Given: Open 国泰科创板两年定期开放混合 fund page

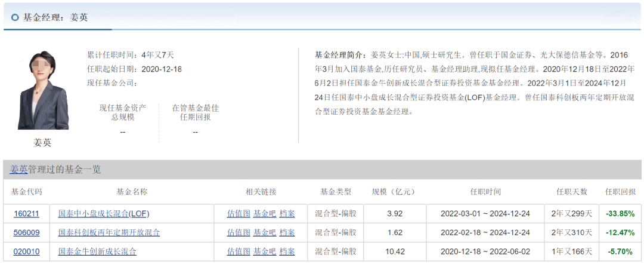Looking at the screenshot, I should pos(109,233).
